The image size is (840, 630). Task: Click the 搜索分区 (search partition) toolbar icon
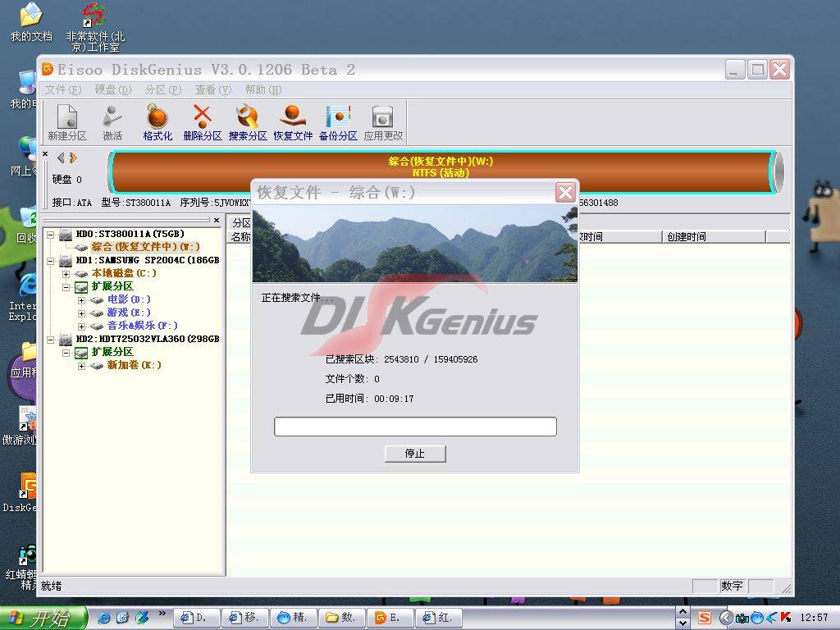248,123
